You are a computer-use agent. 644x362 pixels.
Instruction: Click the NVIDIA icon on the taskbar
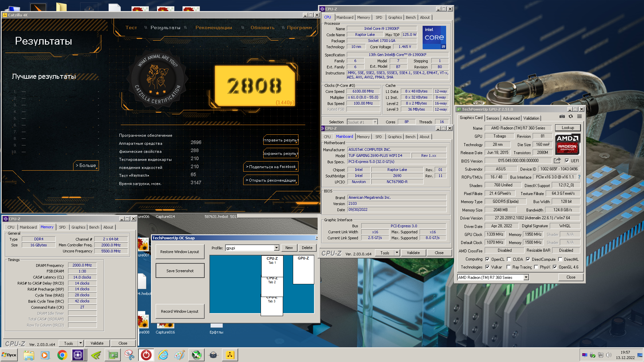click(96, 355)
